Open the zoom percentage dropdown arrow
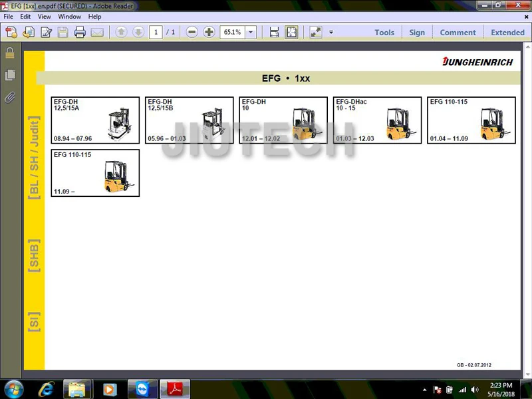This screenshot has width=532, height=399. (x=251, y=32)
